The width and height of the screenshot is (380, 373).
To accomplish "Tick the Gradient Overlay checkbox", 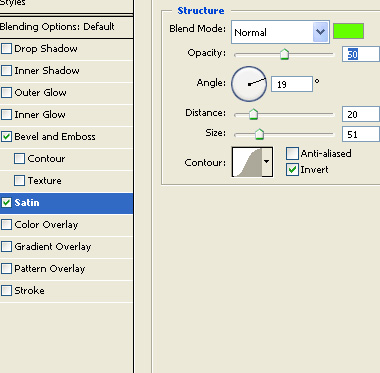I will pyautogui.click(x=6, y=247).
